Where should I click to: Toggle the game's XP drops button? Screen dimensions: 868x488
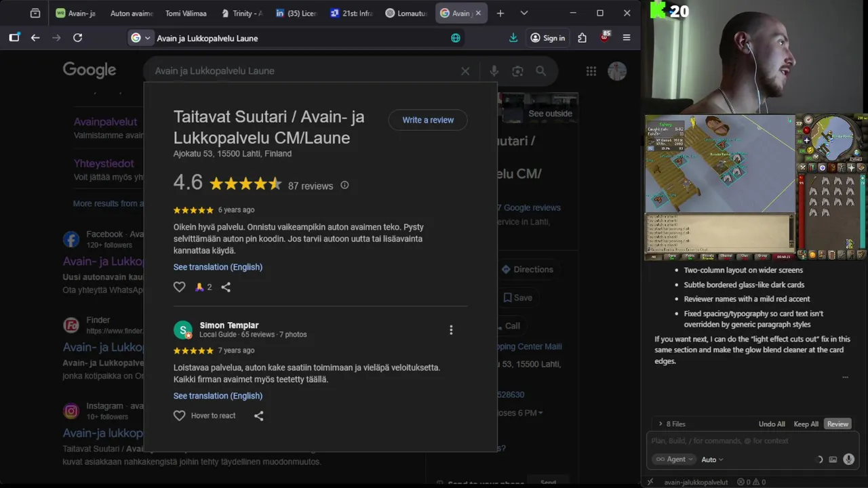point(800,123)
